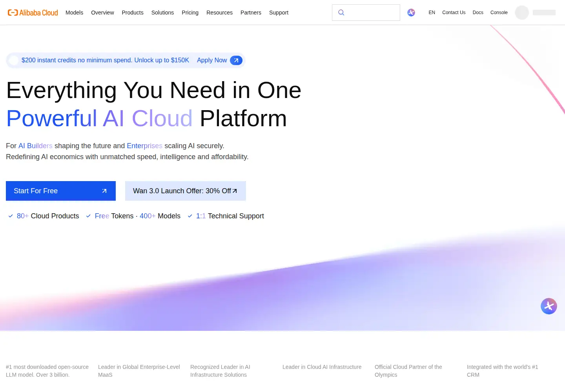The image size is (565, 392).
Task: Click the "80+ Cloud Products" text
Action: (48, 216)
